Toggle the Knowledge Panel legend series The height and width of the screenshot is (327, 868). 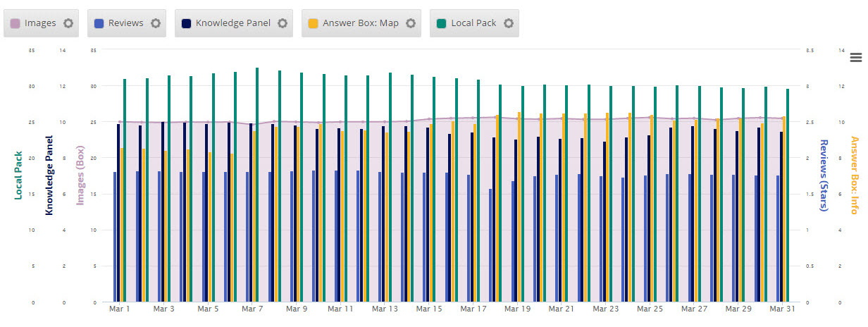click(232, 23)
